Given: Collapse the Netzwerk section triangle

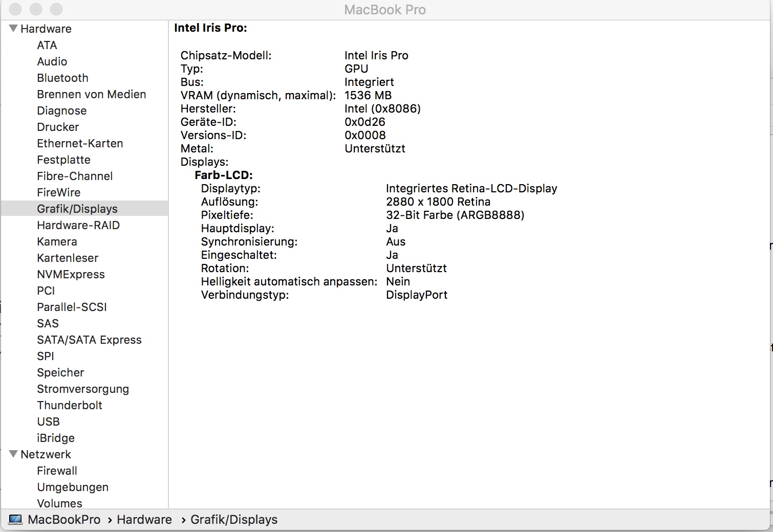Looking at the screenshot, I should (13, 454).
